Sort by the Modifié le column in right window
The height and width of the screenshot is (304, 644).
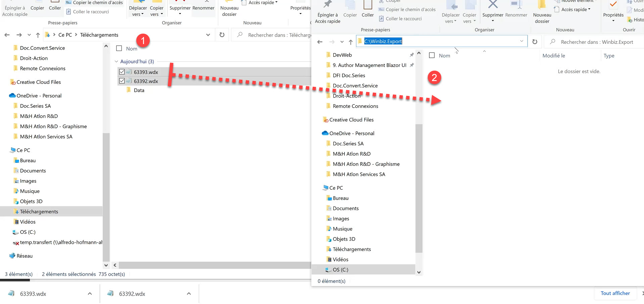click(x=553, y=56)
